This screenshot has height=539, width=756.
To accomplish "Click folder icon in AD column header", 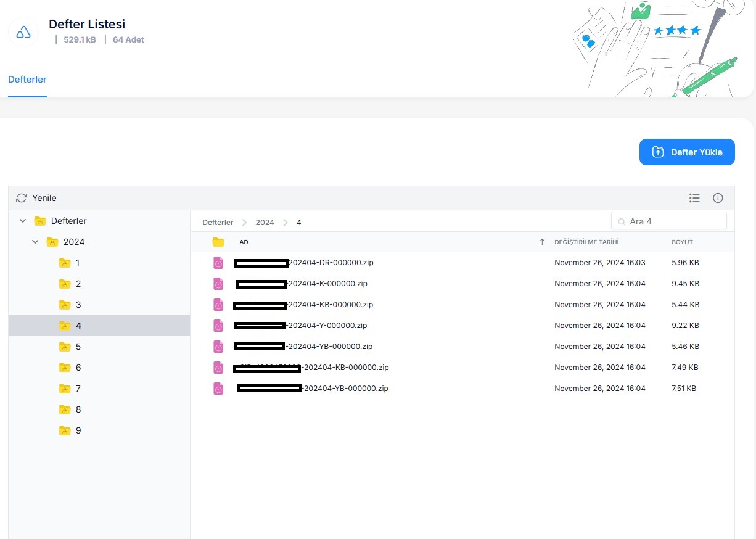I will pyautogui.click(x=218, y=242).
